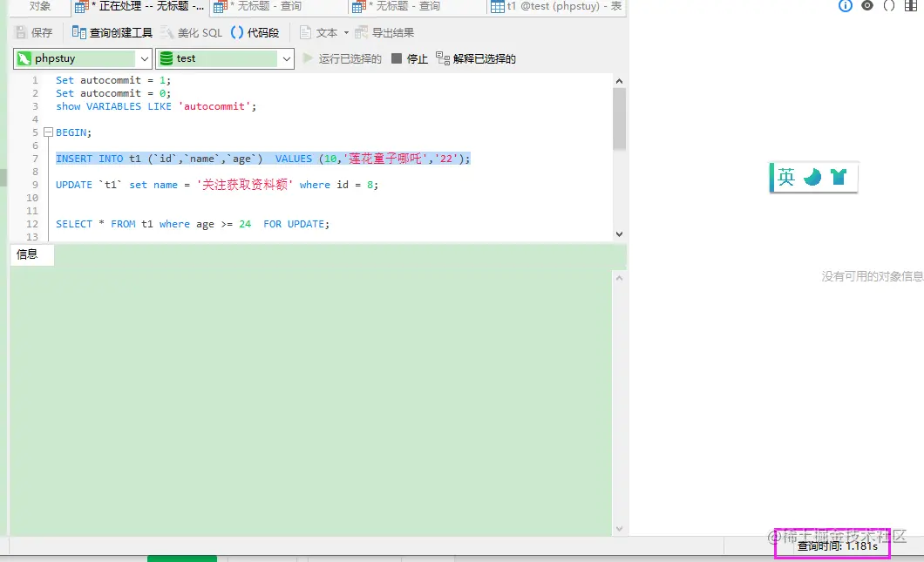924x562 pixels.
Task: Click the UPDATE `t1` set name line
Action: point(217,185)
